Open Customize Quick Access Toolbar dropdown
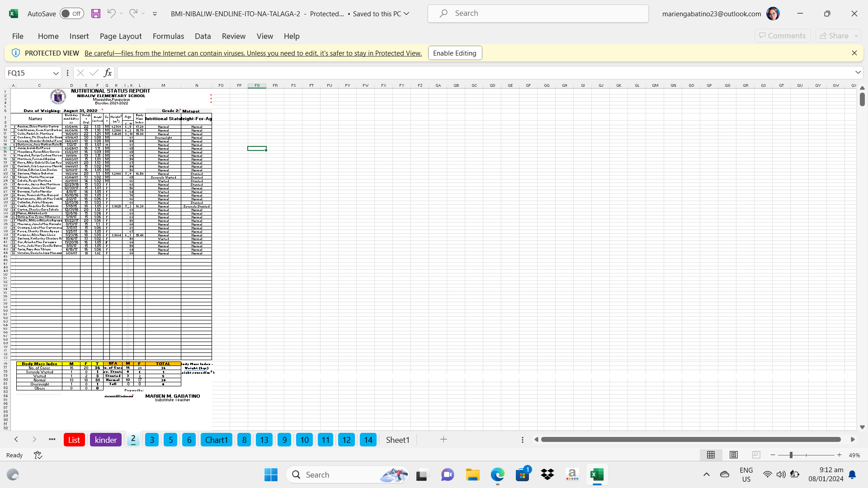The image size is (868, 488). 155,14
